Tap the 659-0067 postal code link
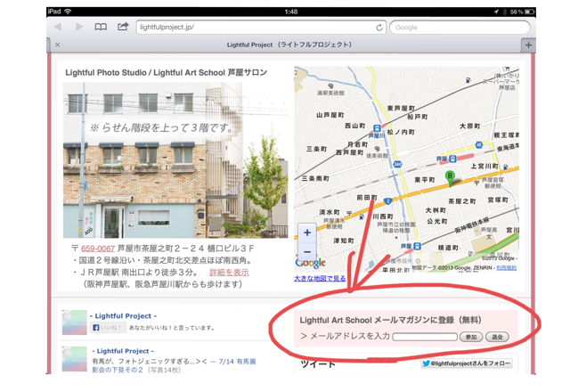 click(x=98, y=249)
